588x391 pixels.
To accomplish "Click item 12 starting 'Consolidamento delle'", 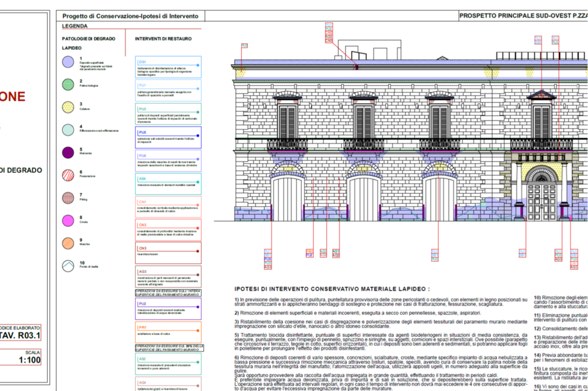I will point(561,329).
